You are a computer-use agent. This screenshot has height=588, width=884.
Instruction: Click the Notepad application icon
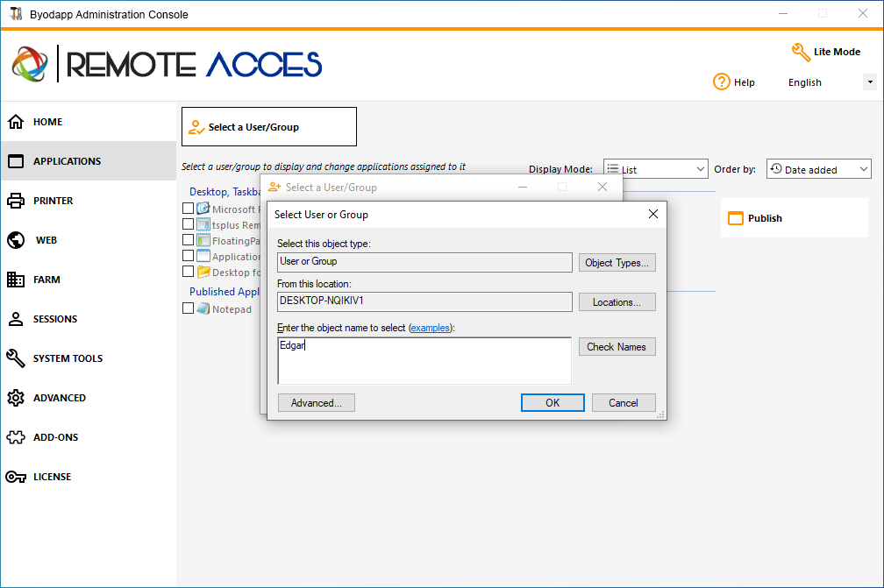click(x=203, y=308)
